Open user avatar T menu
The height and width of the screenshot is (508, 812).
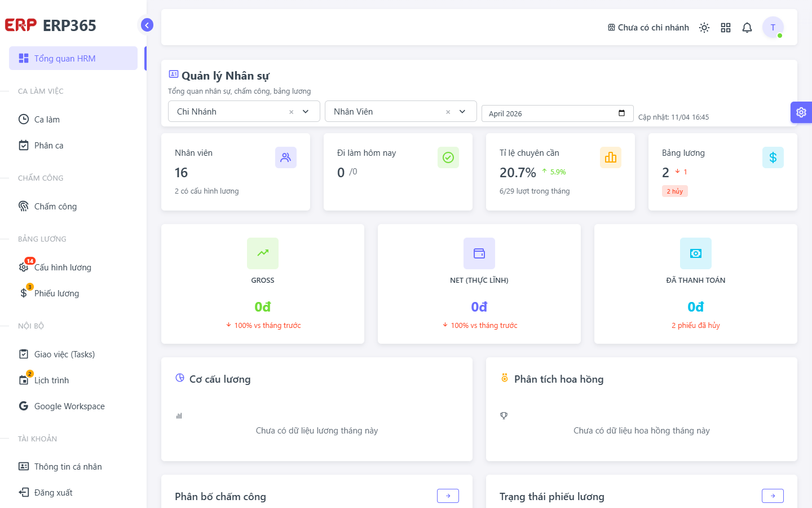pyautogui.click(x=773, y=27)
